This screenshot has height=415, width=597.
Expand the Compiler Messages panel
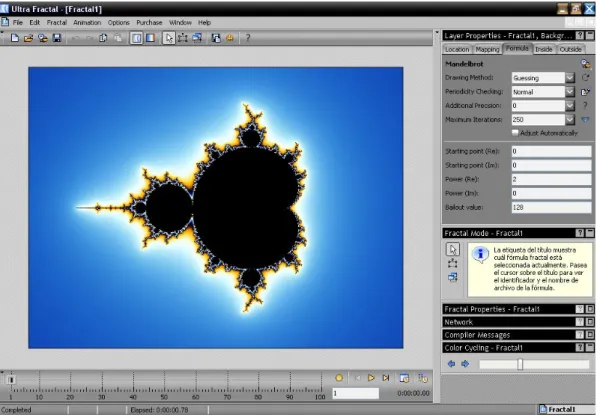click(x=590, y=335)
